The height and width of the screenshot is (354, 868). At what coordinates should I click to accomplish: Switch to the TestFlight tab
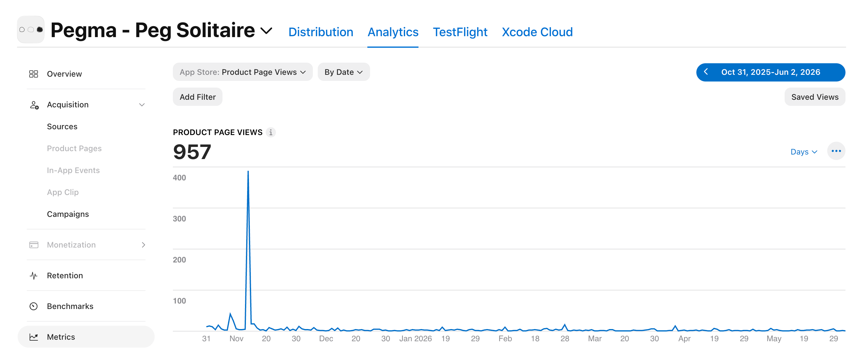click(460, 32)
